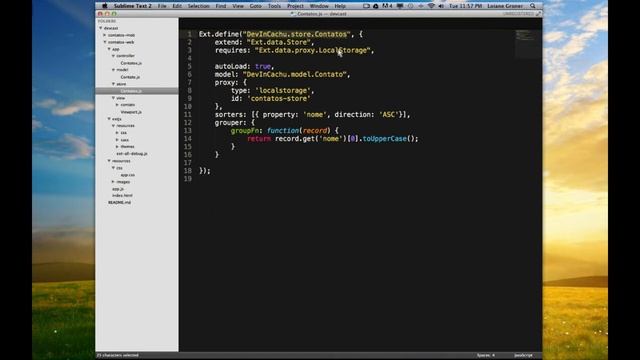The width and height of the screenshot is (640, 360).
Task: Change syntax via JavaScript status label
Action: point(523,356)
